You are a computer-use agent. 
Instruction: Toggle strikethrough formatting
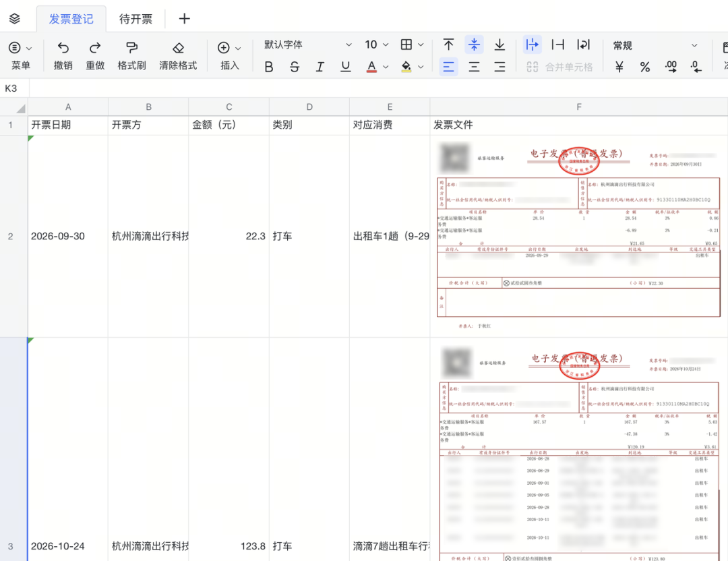click(x=295, y=67)
